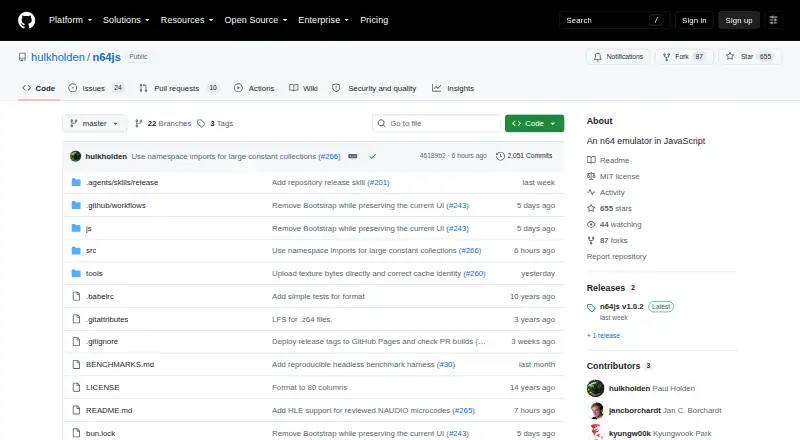Open hulkholden avatar in Contributors

[x=595, y=388]
